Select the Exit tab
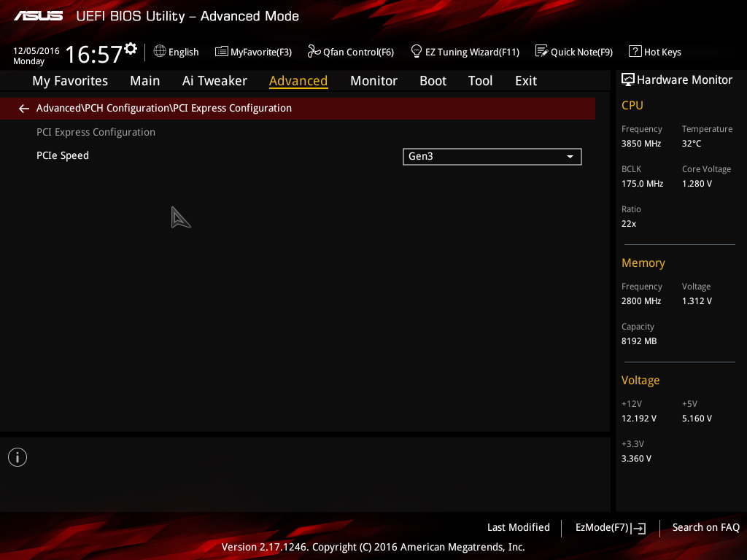The image size is (747, 560). pyautogui.click(x=526, y=81)
